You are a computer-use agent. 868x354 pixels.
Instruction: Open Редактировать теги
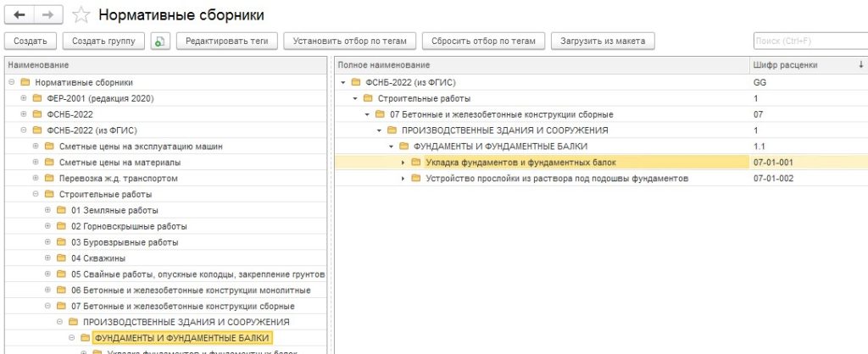coord(226,41)
